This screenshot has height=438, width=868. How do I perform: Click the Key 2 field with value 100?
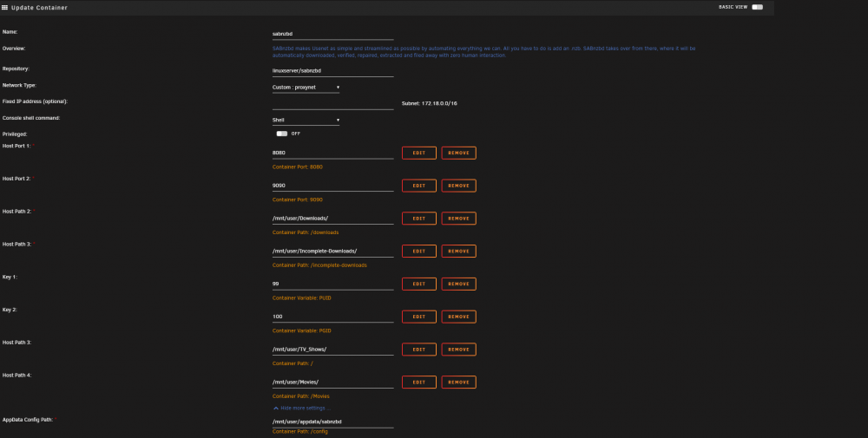[332, 317]
